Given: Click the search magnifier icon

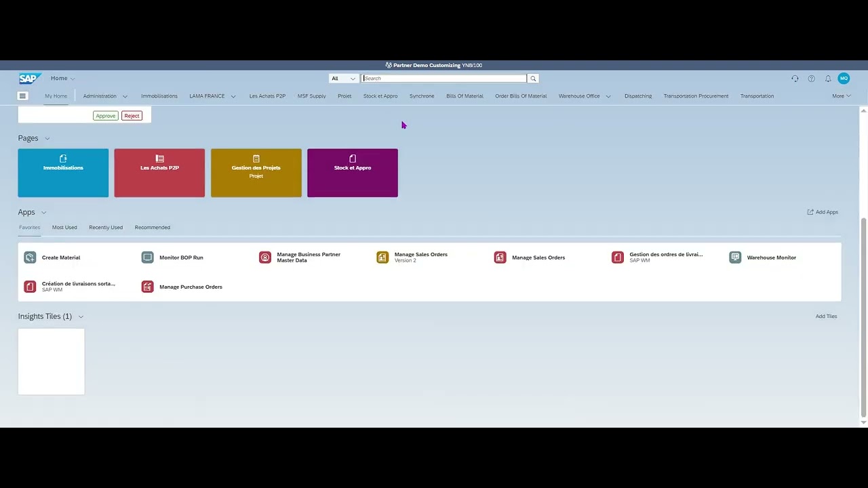Looking at the screenshot, I should (533, 79).
